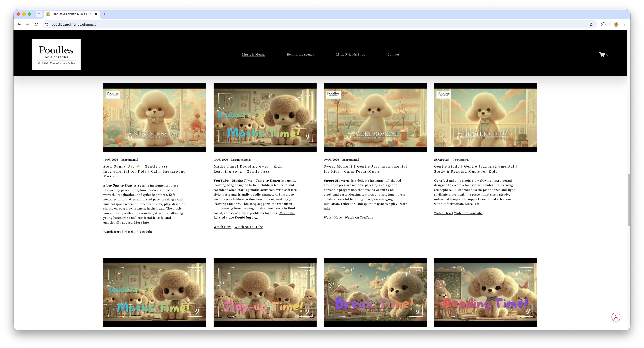Viewport: 644px width, 348px height.
Task: Click the browser forward arrow
Action: click(x=28, y=24)
